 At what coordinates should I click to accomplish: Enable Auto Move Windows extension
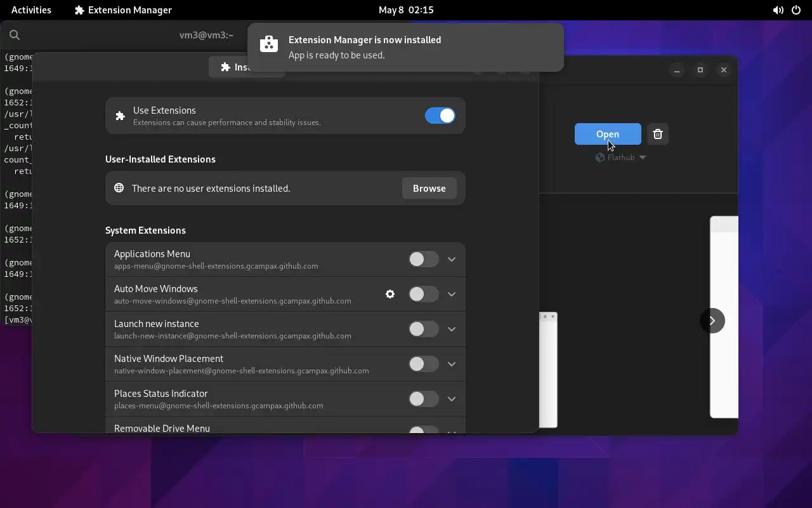tap(424, 294)
